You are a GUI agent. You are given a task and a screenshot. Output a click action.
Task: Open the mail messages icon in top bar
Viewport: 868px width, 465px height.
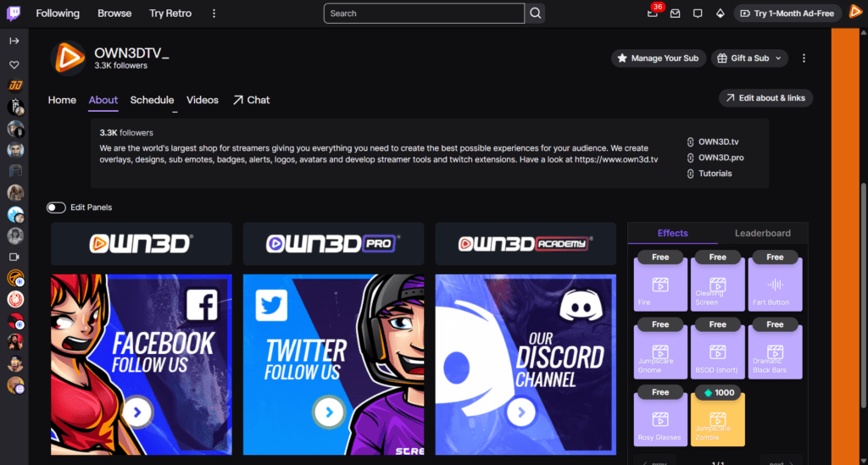(675, 14)
